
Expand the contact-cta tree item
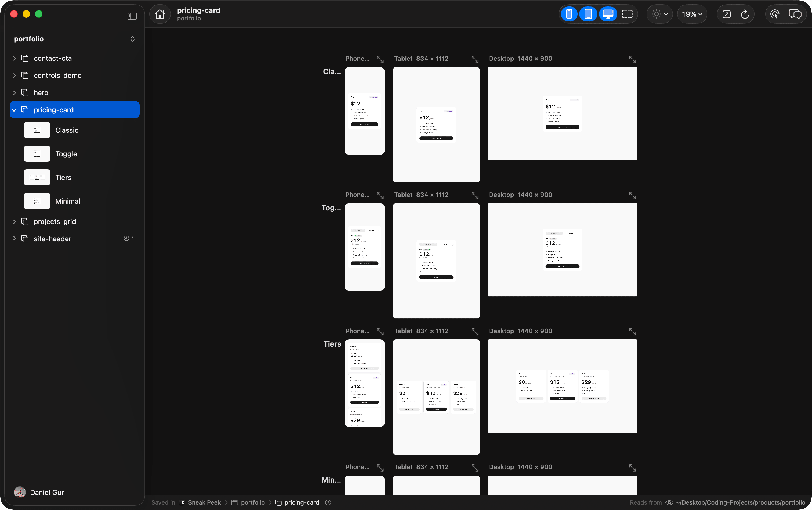tap(14, 58)
